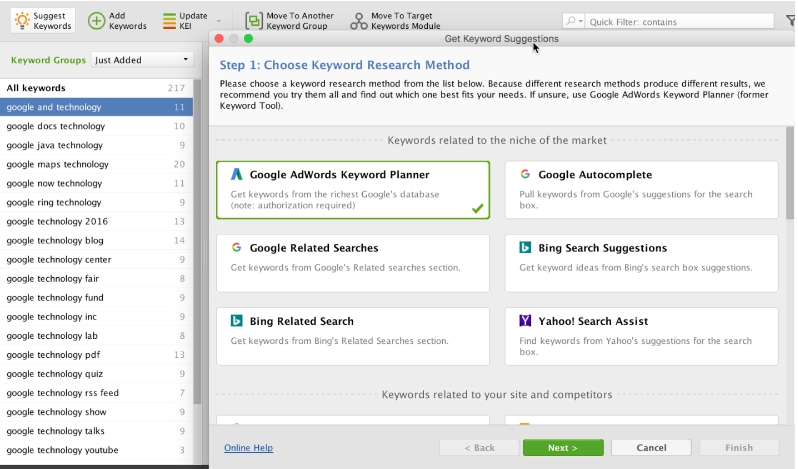Open the Update KEI dropdown arrow

pos(219,21)
